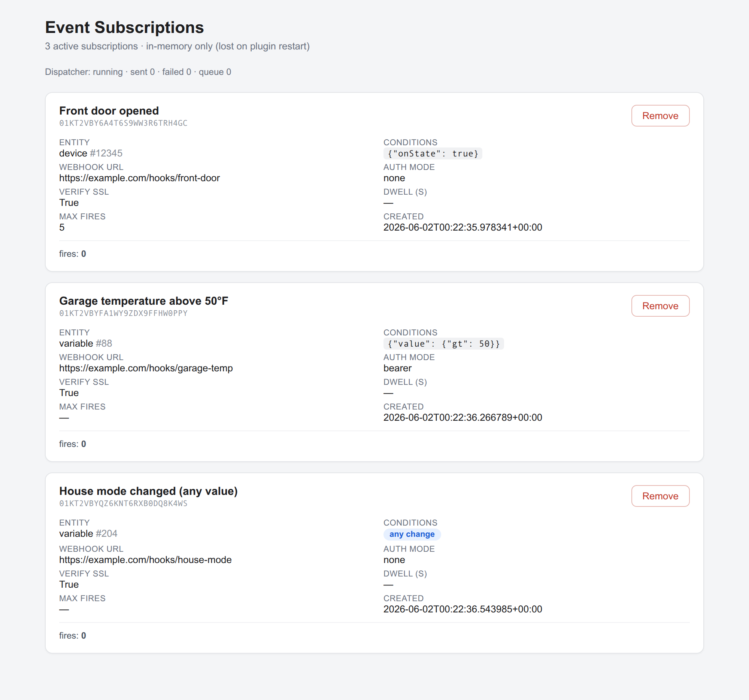Select ID 01KT2VBY6A4T6S9WW3R6TRH4GC
Image resolution: width=749 pixels, height=700 pixels.
coord(123,123)
